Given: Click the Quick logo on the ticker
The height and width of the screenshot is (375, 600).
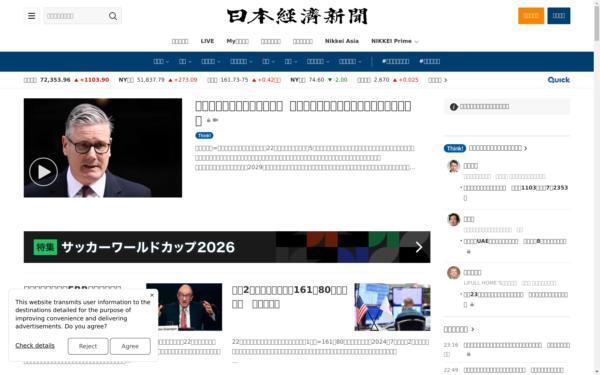Looking at the screenshot, I should (x=558, y=80).
